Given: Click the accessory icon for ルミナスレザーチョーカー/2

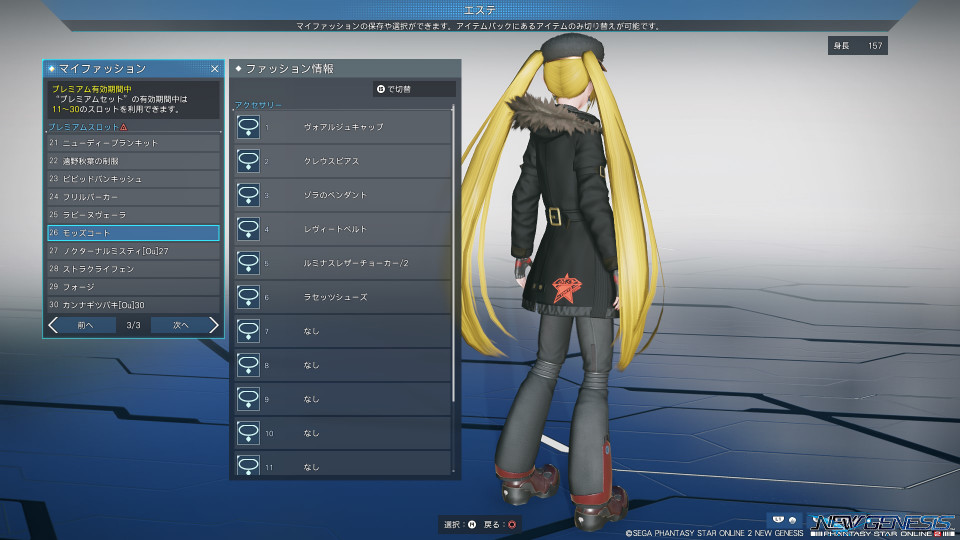Looking at the screenshot, I should click(x=248, y=263).
